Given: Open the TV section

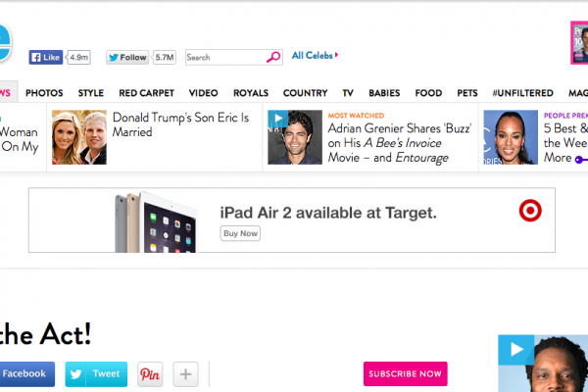Looking at the screenshot, I should point(348,93).
